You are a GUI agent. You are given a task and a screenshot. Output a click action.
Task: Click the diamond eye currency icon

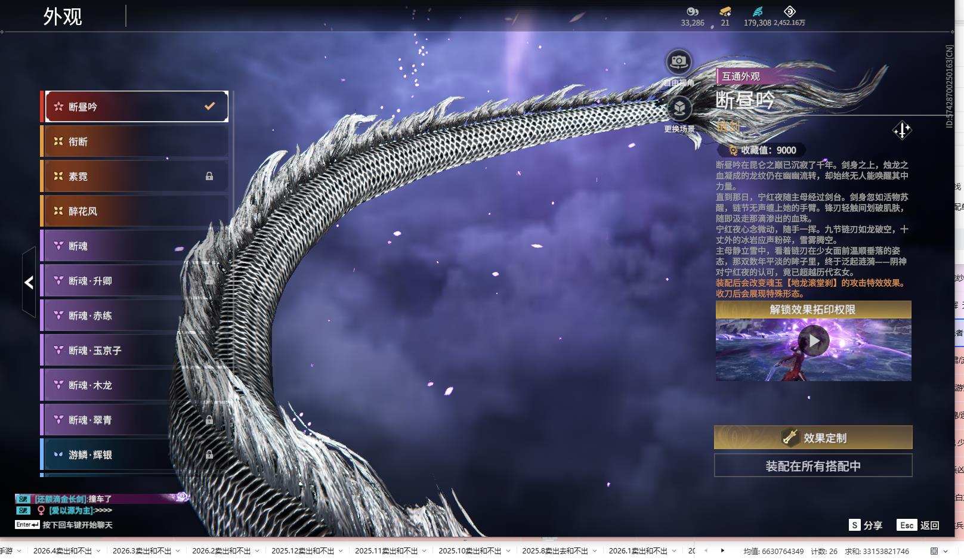click(x=789, y=11)
